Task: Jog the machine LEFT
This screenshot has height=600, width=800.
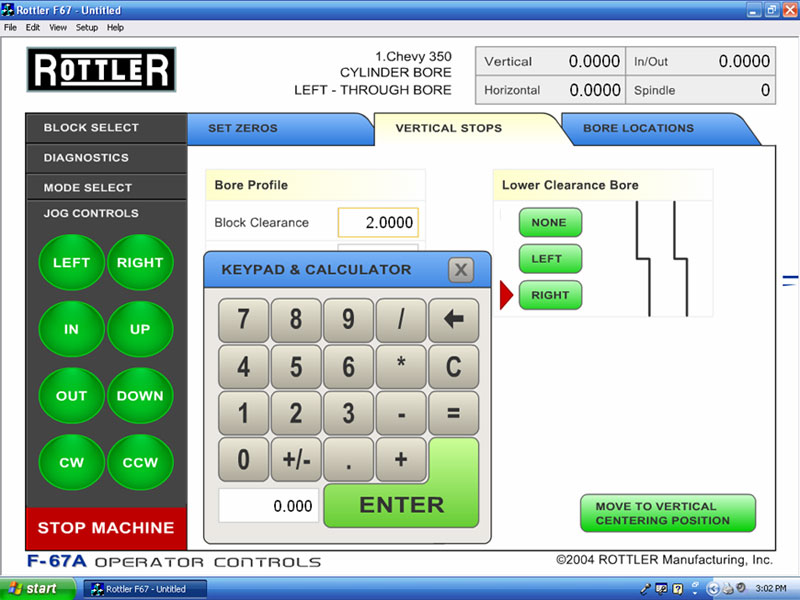Action: [x=71, y=263]
